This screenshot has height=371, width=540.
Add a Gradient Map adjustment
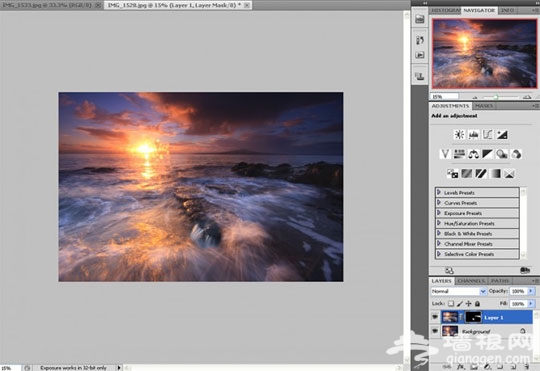coord(495,173)
